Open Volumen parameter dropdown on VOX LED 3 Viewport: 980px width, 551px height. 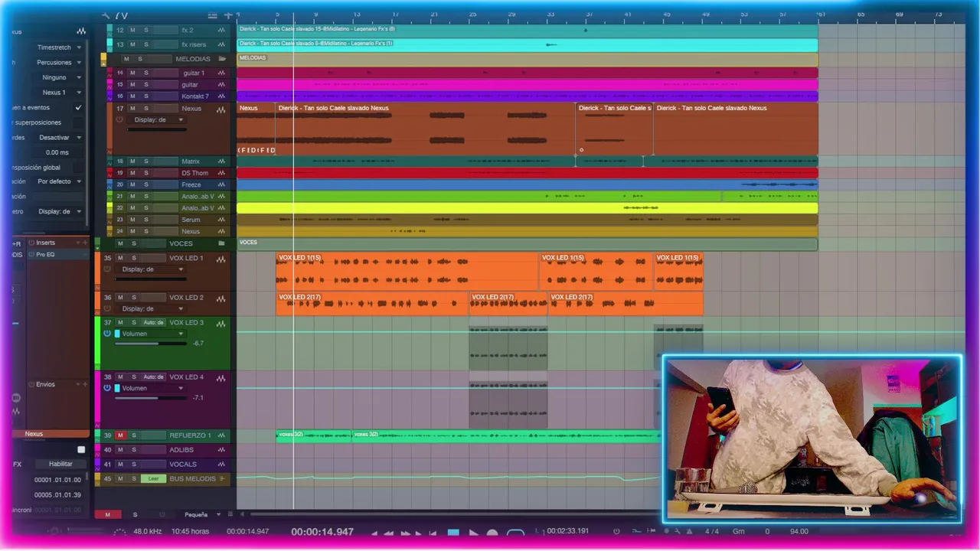click(149, 334)
